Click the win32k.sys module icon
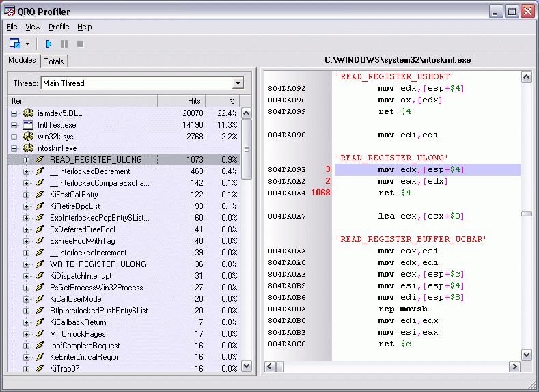The image size is (539, 392). pyautogui.click(x=28, y=137)
